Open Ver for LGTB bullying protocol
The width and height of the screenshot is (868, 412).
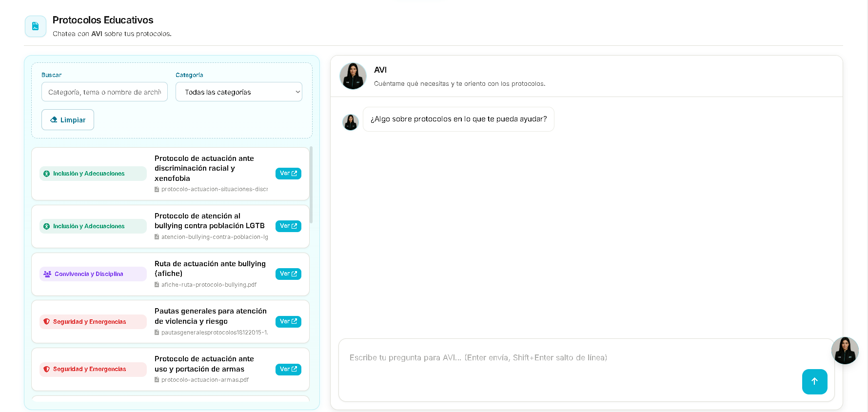(x=288, y=226)
